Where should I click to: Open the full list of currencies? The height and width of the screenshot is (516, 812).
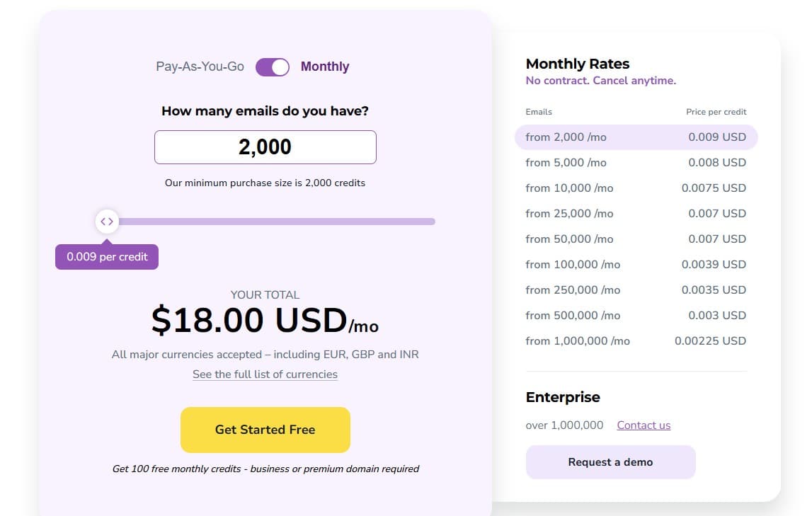[265, 374]
